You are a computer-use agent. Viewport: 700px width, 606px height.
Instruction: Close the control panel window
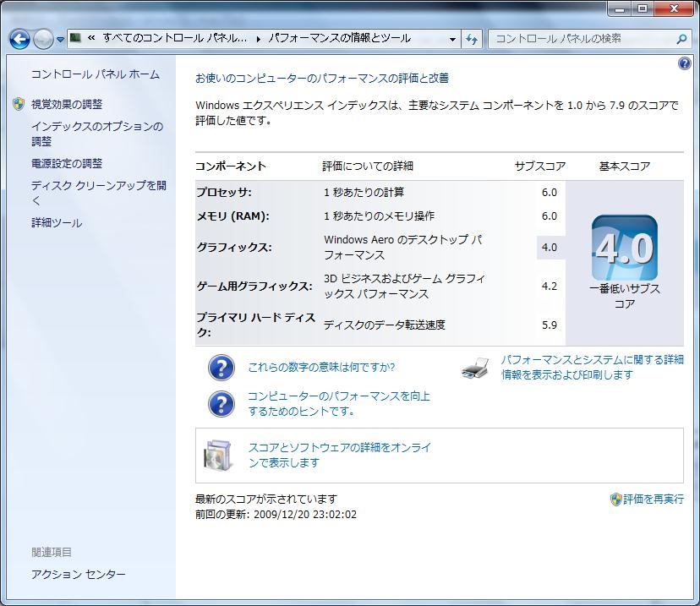pos(674,8)
